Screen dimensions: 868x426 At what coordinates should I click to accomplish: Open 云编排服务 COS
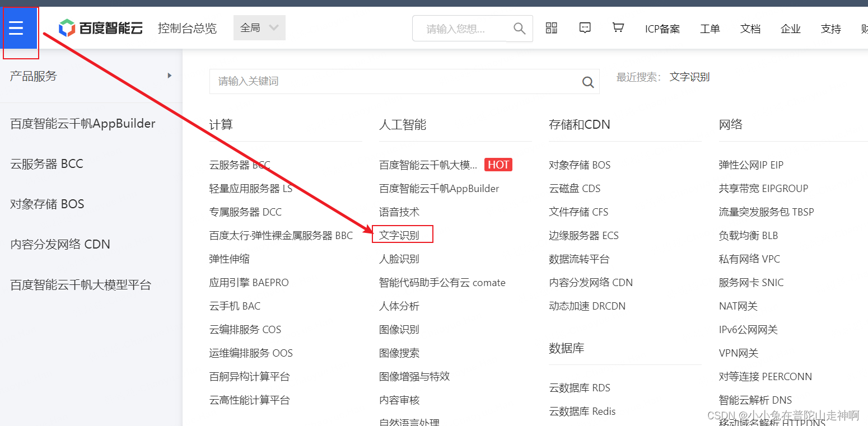click(x=245, y=330)
